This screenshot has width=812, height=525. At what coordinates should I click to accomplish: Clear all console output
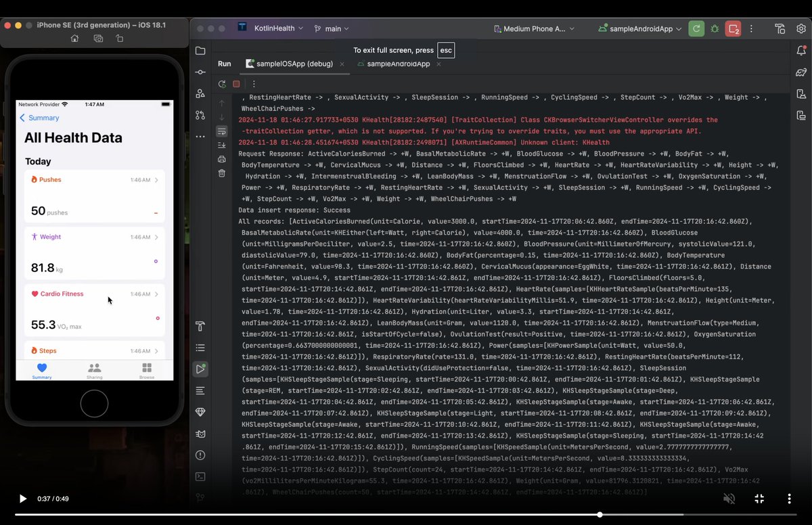(222, 173)
